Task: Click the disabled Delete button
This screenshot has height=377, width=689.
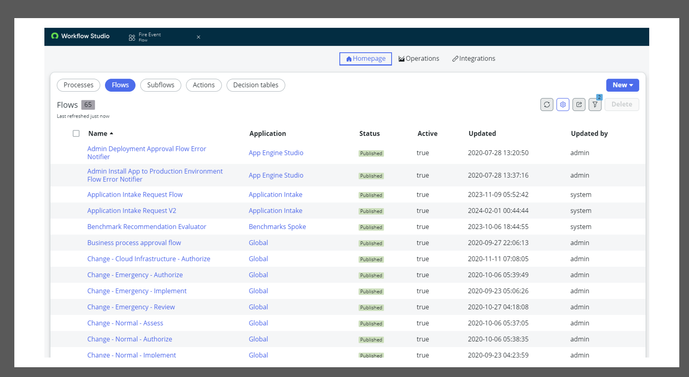Action: pyautogui.click(x=621, y=105)
